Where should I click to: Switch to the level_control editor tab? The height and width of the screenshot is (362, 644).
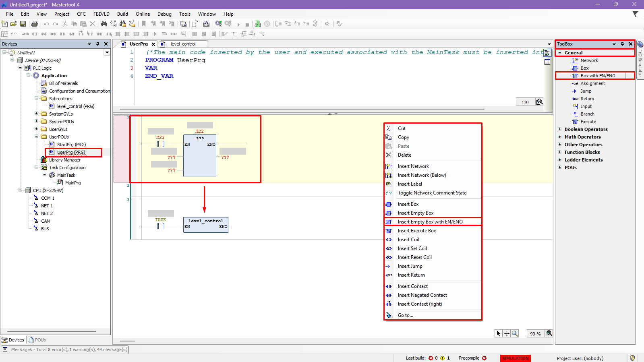coord(183,44)
